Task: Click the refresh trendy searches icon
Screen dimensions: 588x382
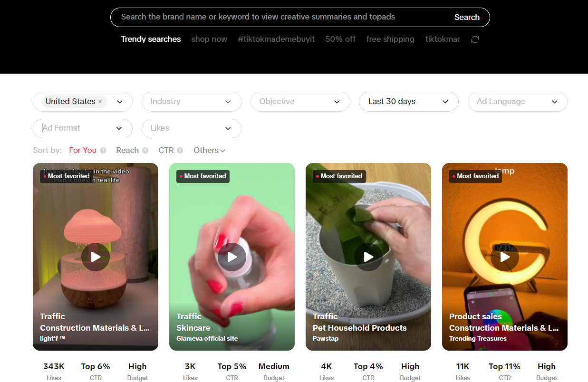Action: (x=474, y=39)
